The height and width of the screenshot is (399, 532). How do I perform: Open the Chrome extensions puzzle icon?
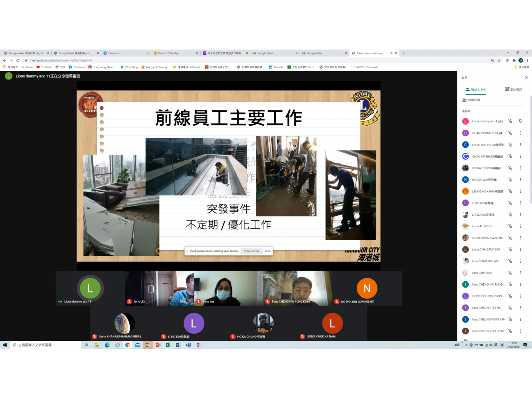coord(514,61)
